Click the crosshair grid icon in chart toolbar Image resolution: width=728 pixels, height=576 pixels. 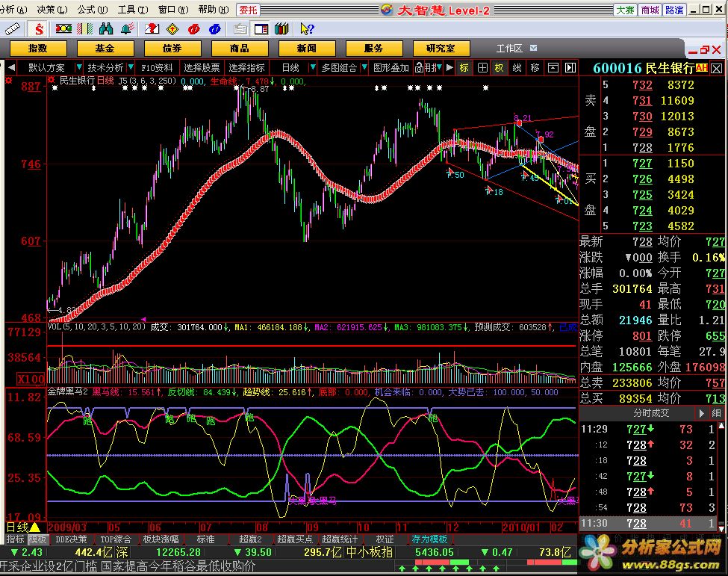483,68
